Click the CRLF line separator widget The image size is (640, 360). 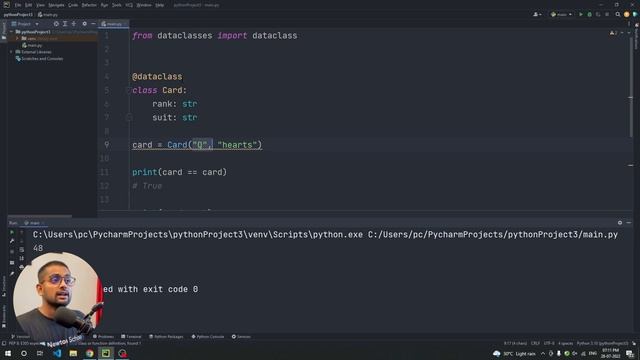[535, 344]
